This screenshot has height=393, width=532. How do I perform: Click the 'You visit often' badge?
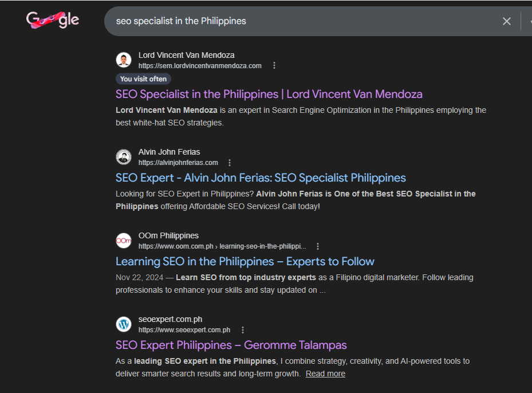pos(143,79)
